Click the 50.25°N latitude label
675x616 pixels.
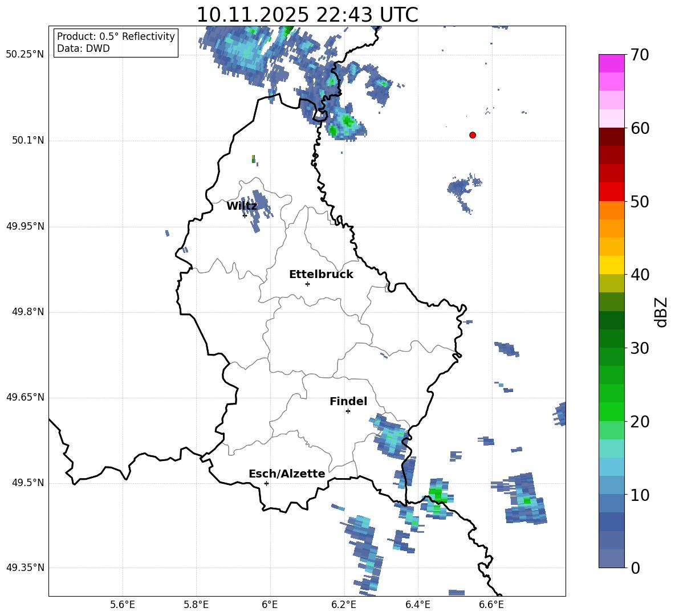[x=25, y=55]
